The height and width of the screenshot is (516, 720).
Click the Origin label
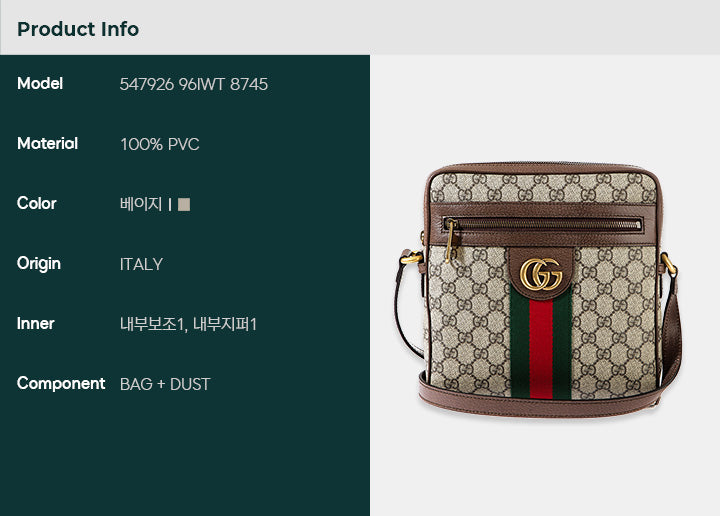tap(39, 264)
